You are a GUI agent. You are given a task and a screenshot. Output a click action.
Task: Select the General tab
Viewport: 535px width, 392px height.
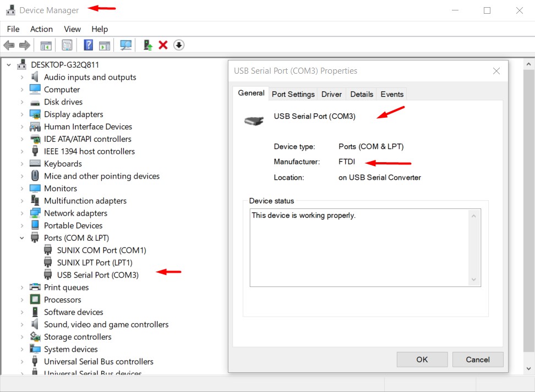point(251,93)
